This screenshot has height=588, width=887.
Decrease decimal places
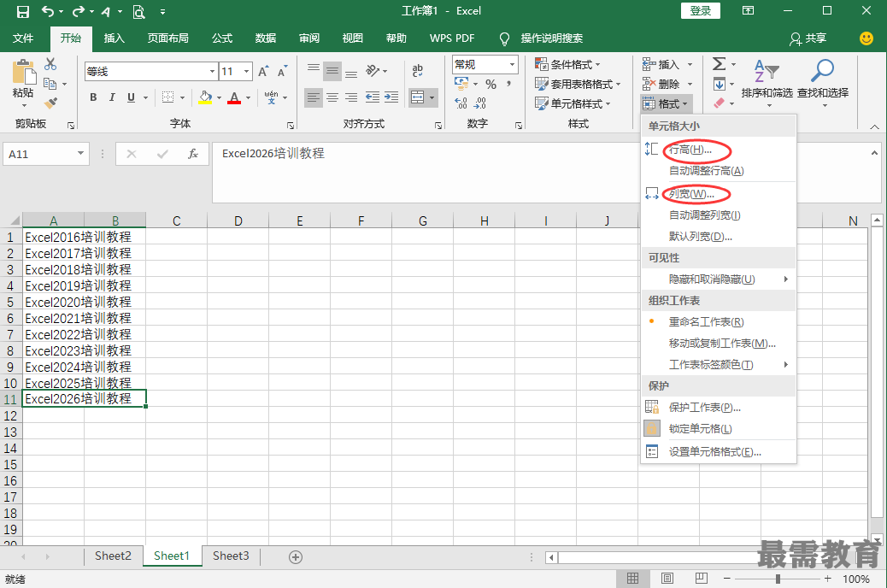click(480, 103)
